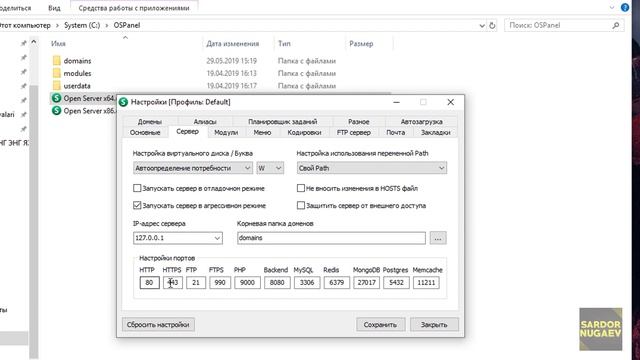Select the Open Server x86 application icon
This screenshot has width=640, height=360.
coord(57,111)
